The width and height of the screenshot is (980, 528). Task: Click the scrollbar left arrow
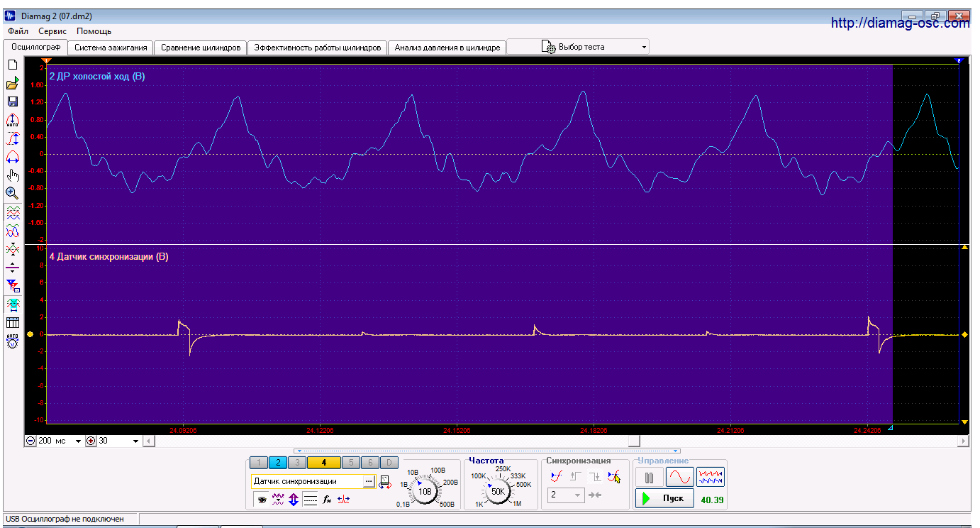148,441
